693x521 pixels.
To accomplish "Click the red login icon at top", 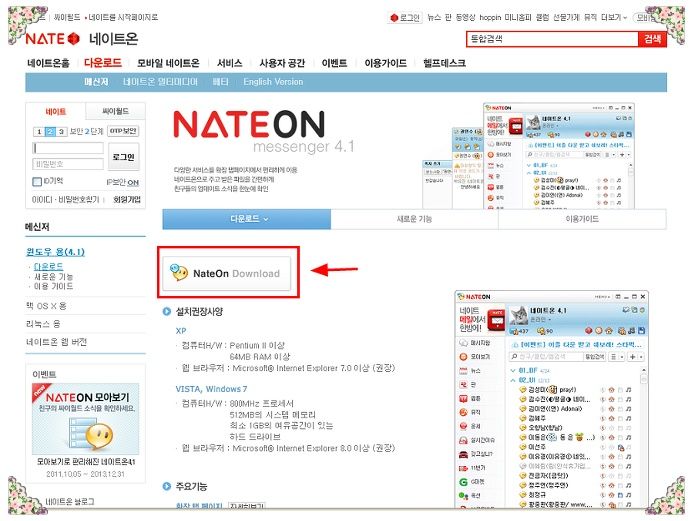I will pos(394,18).
